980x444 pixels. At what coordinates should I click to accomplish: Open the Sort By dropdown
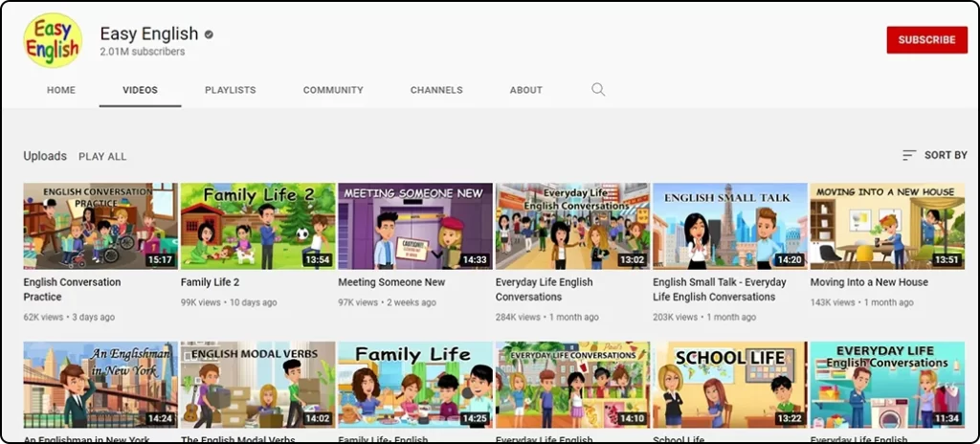[x=935, y=155]
